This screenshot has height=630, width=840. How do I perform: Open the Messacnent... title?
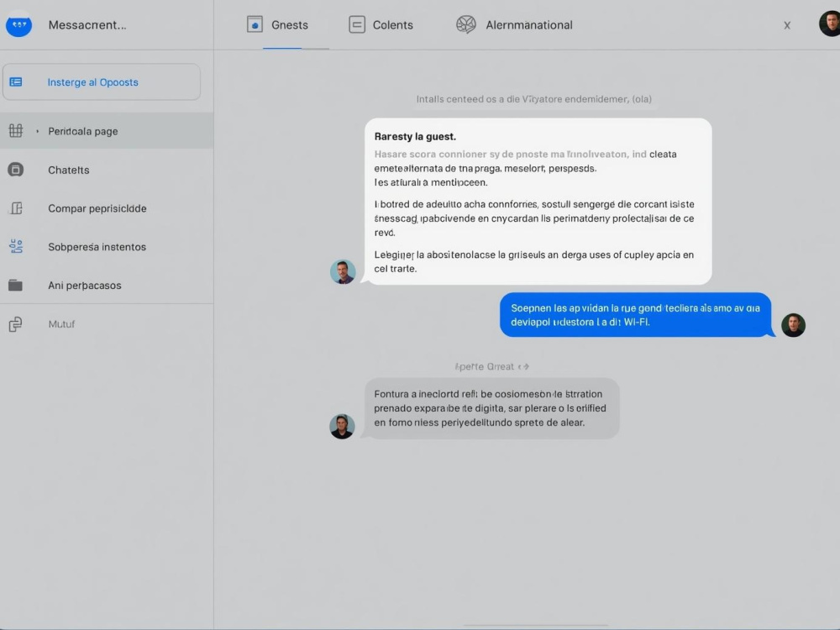click(x=87, y=25)
